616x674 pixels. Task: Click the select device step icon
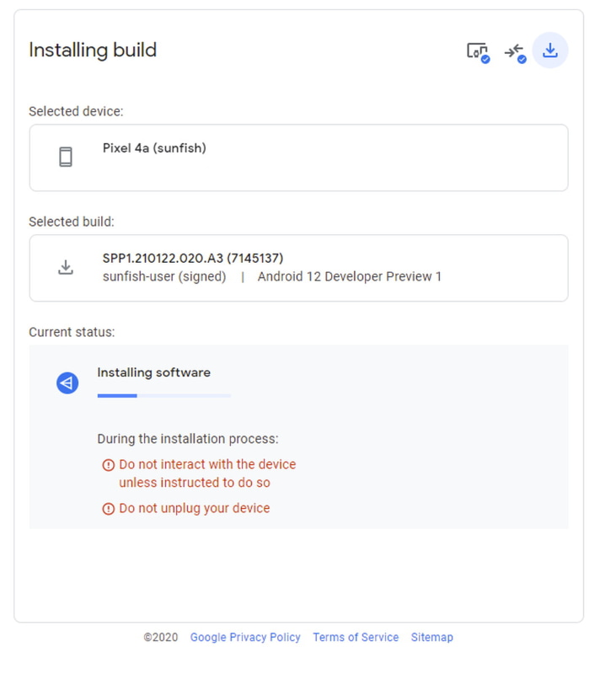tap(477, 51)
